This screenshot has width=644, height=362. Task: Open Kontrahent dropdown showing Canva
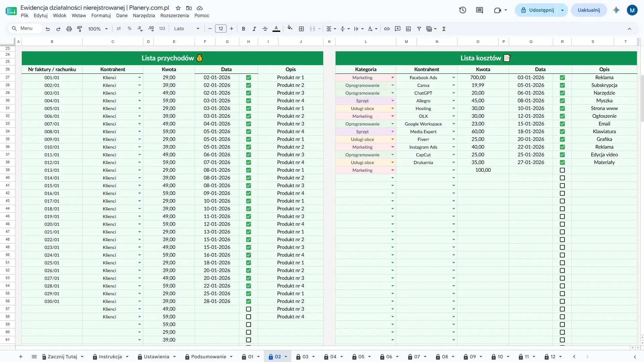tap(454, 85)
